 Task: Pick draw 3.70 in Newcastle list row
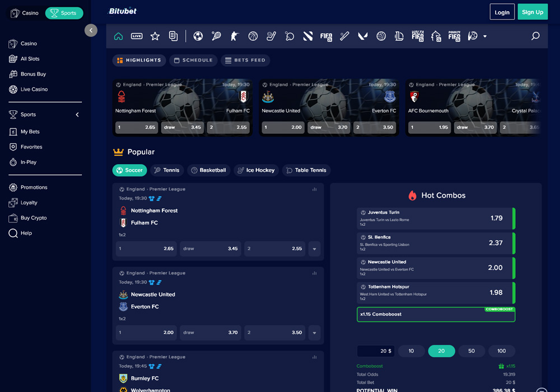click(211, 333)
